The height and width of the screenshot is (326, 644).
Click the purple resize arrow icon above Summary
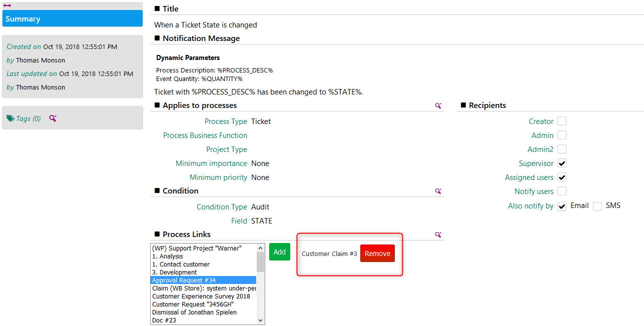point(7,5)
